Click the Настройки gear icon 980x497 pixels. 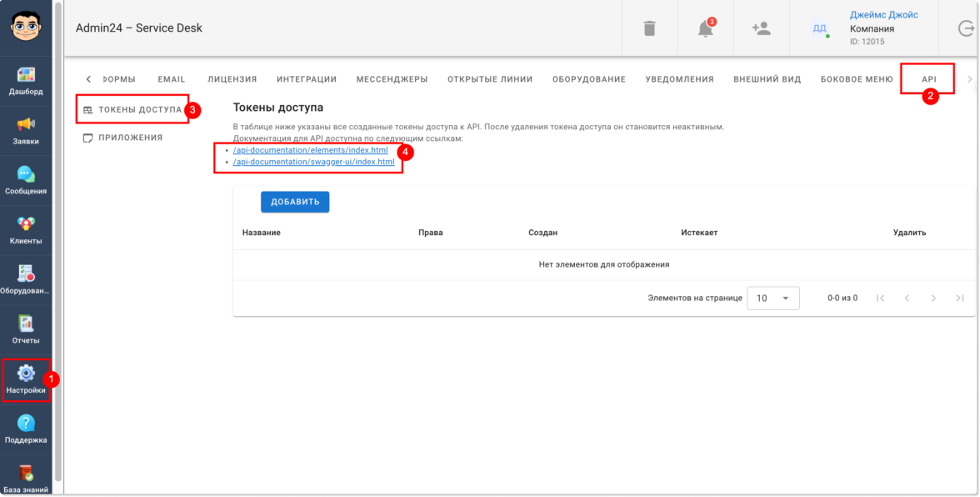(x=26, y=374)
